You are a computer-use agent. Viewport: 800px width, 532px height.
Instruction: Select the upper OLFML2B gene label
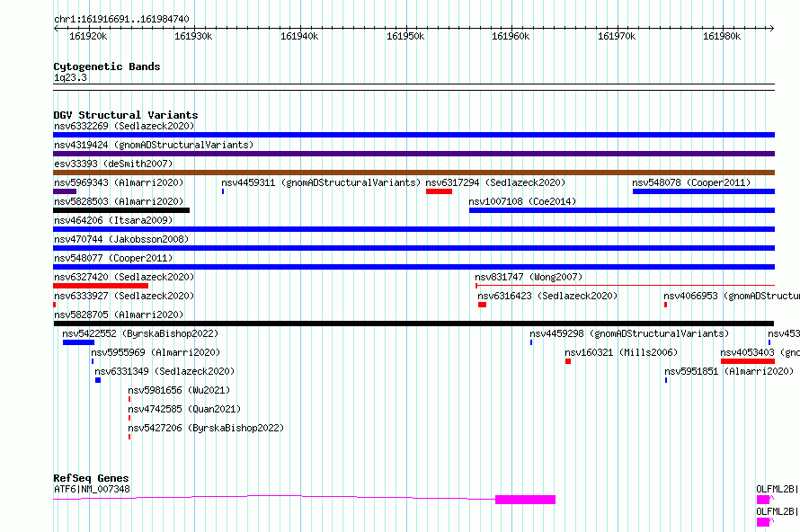click(777, 489)
